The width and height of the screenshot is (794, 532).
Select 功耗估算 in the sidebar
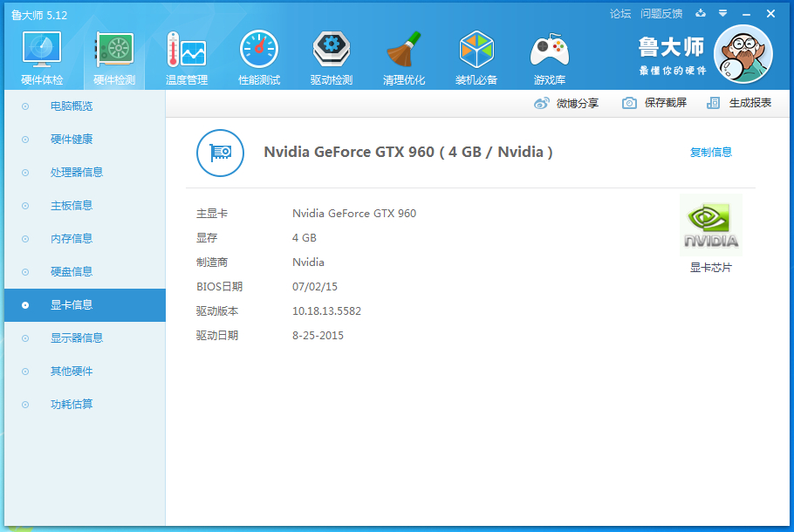[x=86, y=405]
